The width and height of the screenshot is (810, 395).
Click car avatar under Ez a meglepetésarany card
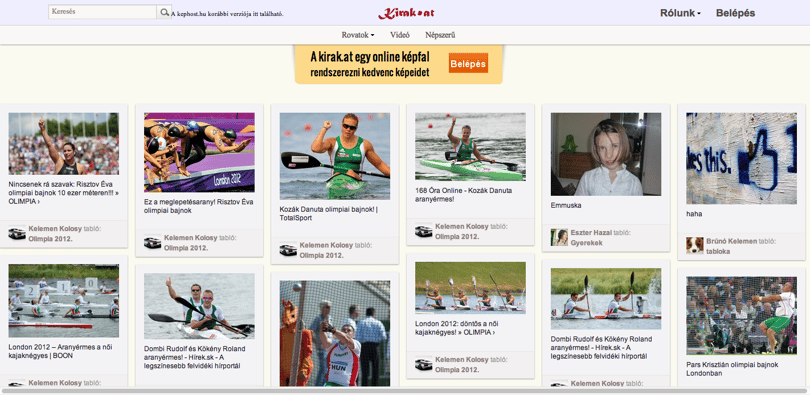[x=152, y=242]
